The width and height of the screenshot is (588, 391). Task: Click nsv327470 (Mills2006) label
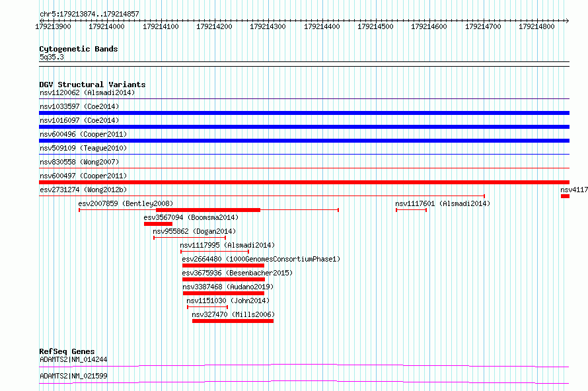[x=233, y=314]
